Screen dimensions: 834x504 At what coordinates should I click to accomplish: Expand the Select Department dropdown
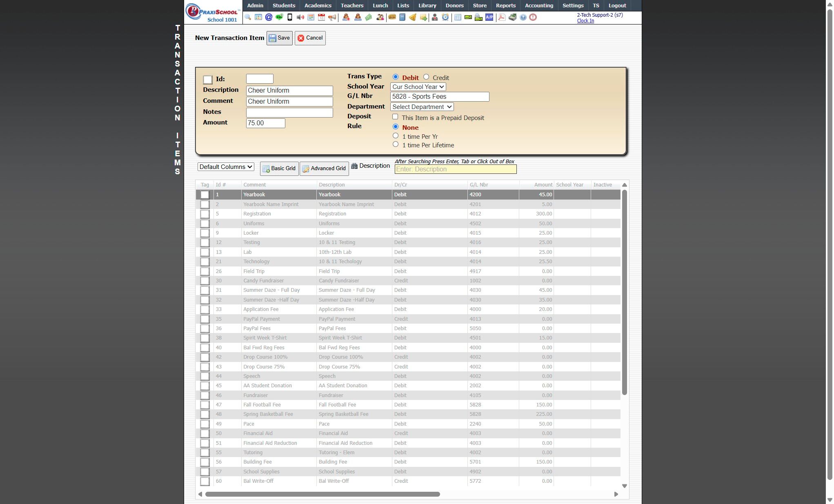[x=422, y=107]
